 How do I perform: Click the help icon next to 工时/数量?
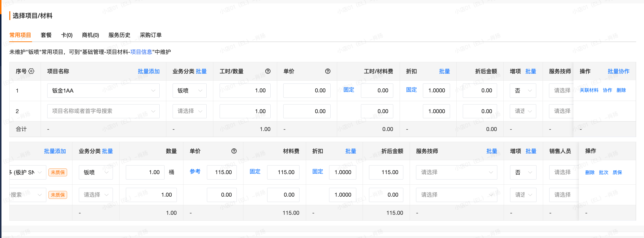click(x=268, y=71)
